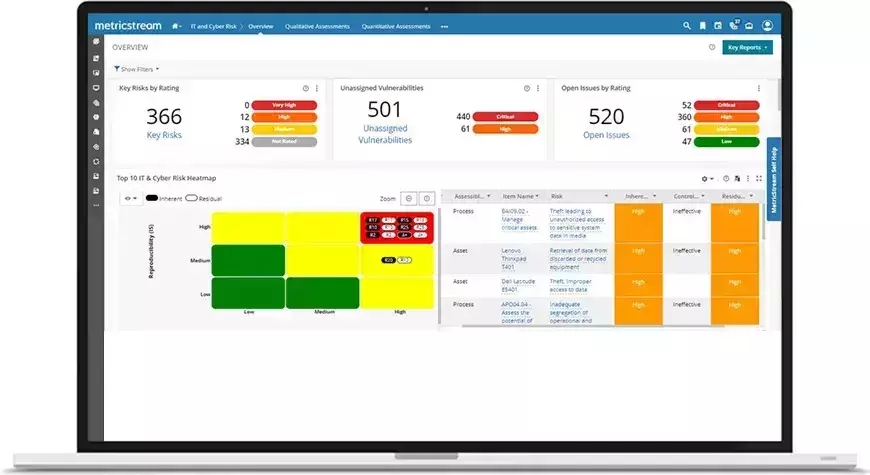
Task: Click the ellipsis at bottom of left sidebar
Action: [x=96, y=205]
